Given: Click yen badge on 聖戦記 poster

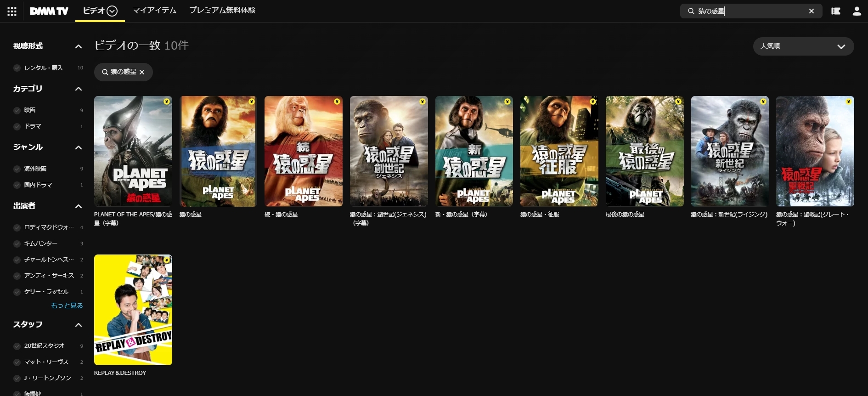Looking at the screenshot, I should tap(849, 102).
